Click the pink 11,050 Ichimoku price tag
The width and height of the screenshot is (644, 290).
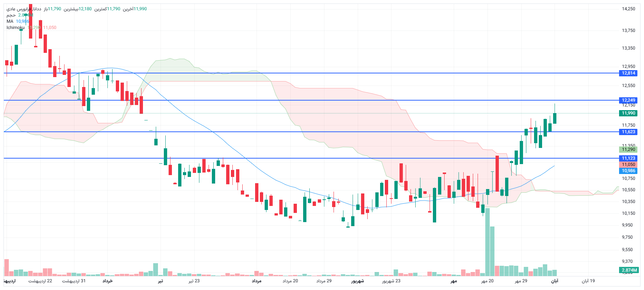(628, 164)
